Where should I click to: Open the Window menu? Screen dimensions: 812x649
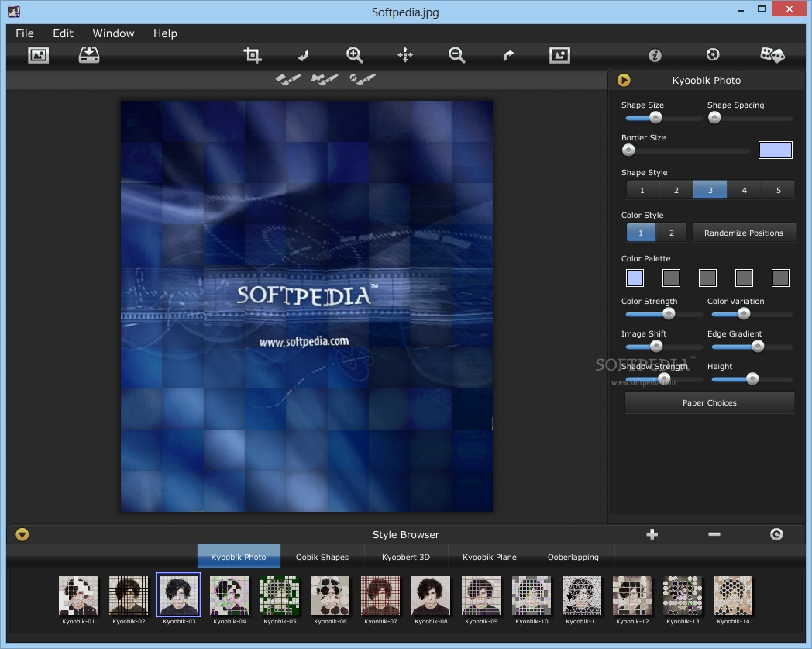tap(113, 33)
